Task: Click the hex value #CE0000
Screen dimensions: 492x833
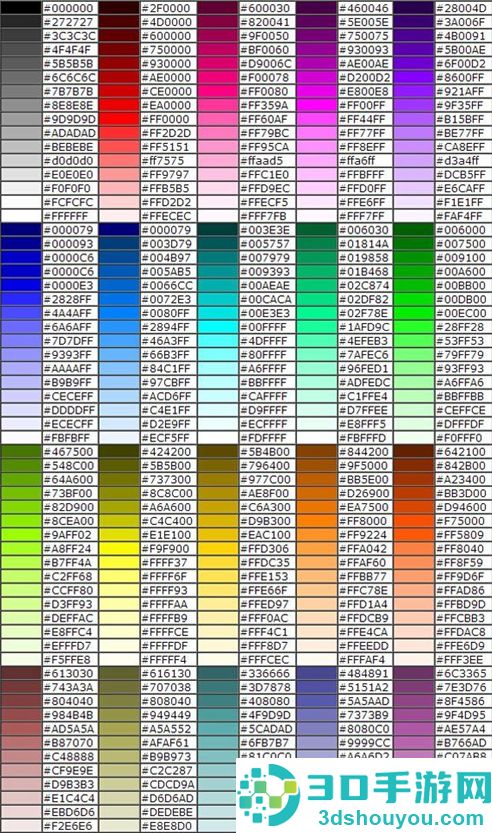Action: pyautogui.click(x=166, y=91)
